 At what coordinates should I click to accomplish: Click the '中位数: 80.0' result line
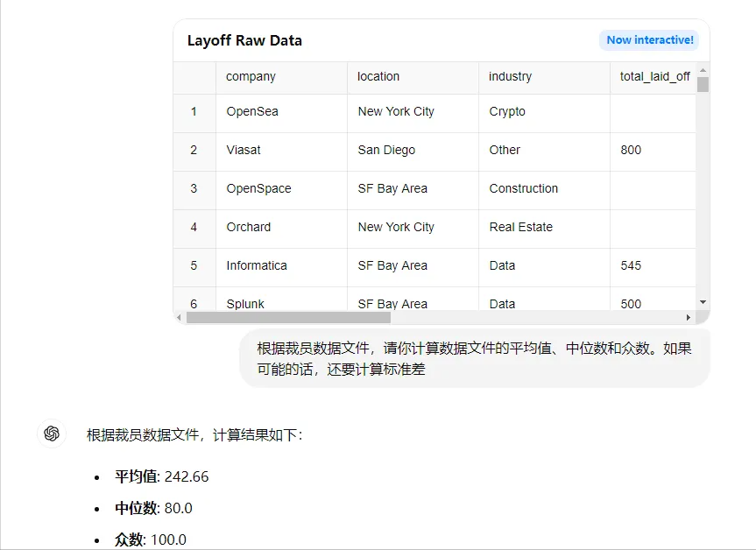(153, 508)
